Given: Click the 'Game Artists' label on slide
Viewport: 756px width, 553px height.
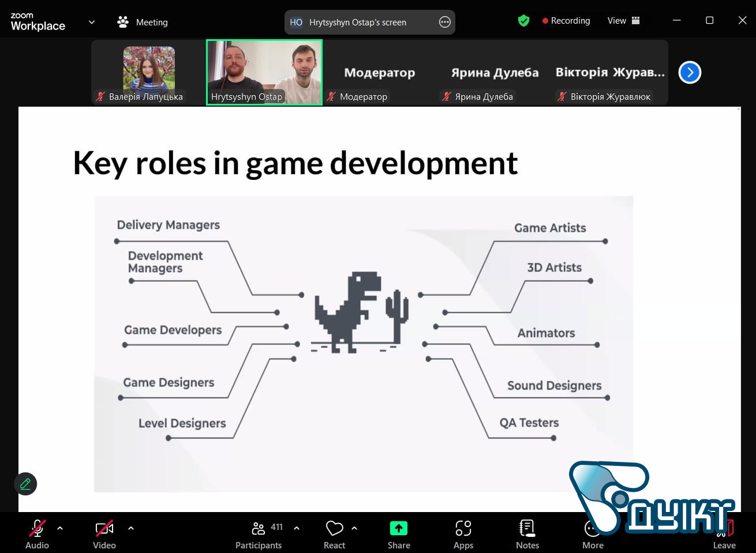Looking at the screenshot, I should [550, 228].
